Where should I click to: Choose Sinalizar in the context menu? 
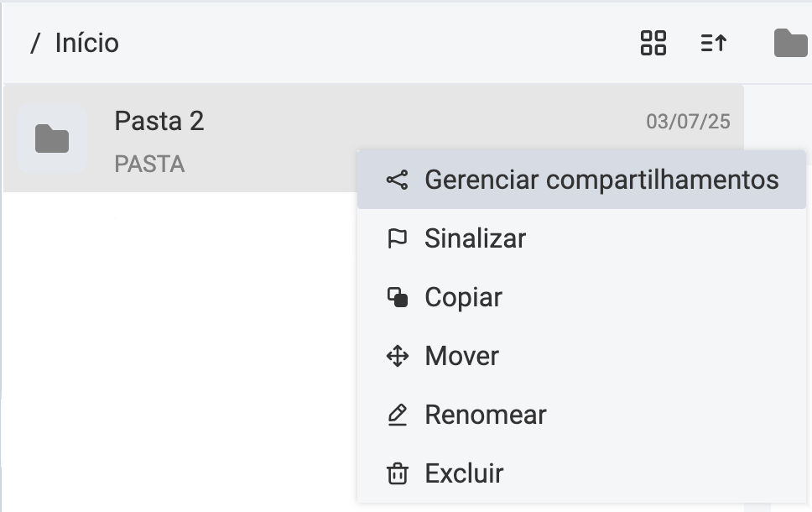click(x=475, y=238)
